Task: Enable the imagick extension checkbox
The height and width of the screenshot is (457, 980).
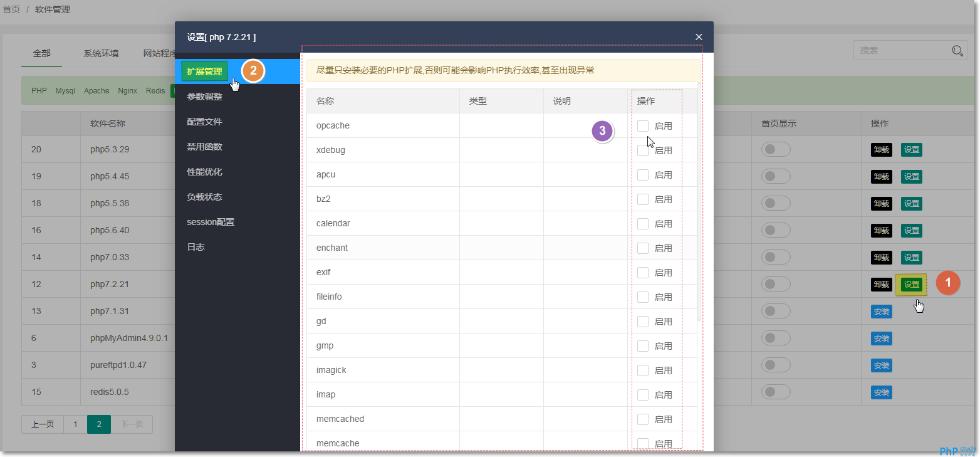Action: pos(643,370)
